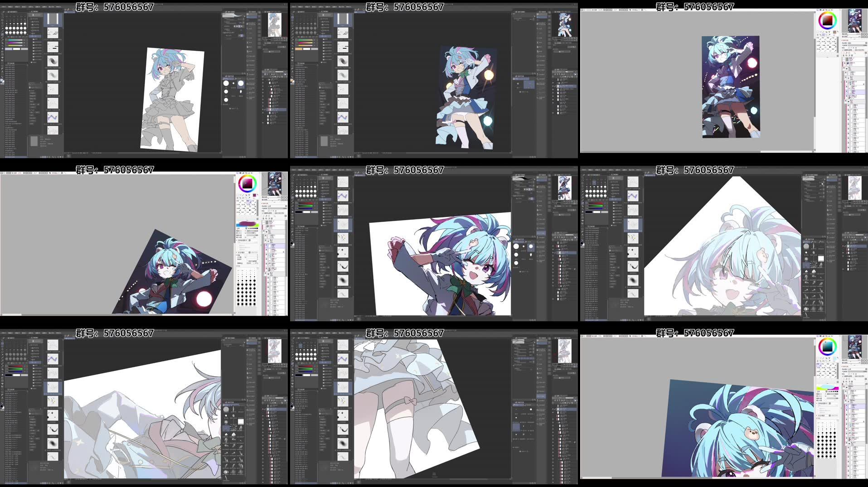Viewport: 868px width, 487px height.
Task: Select the Text tool in top-right SAI window
Action: pyautogui.click(x=829, y=32)
